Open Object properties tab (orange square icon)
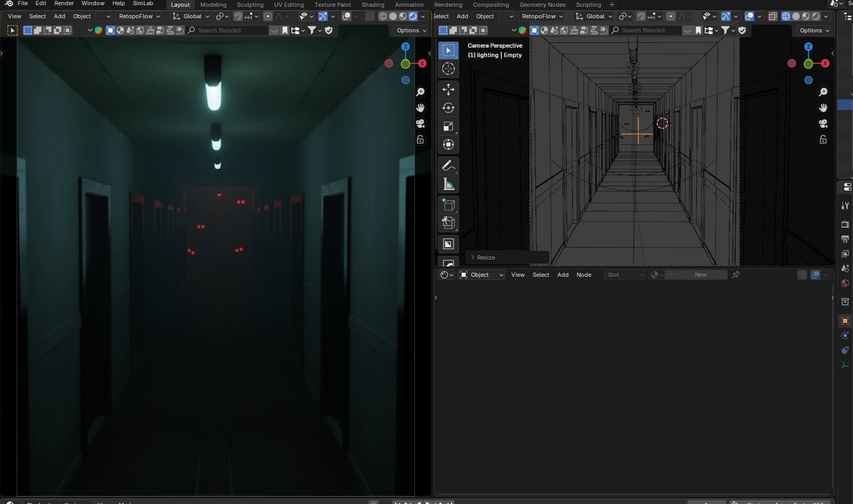Screen dimensions: 853x504 pos(845,321)
